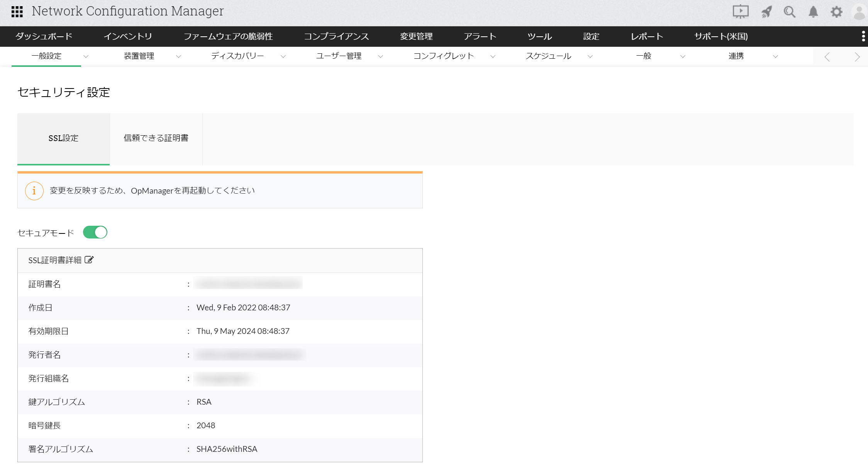Select the SSL設定 tab

63,138
